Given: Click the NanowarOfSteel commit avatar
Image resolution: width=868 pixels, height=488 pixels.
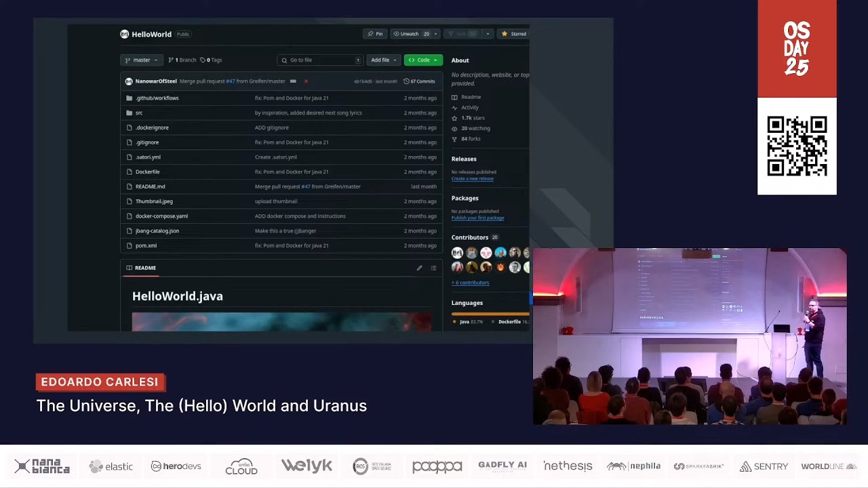Looking at the screenshot, I should coord(129,81).
